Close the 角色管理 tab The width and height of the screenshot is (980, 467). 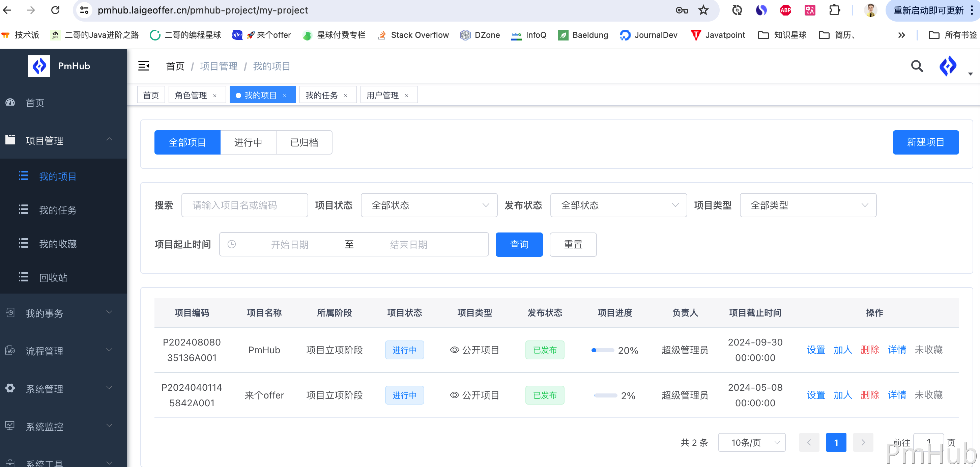pyautogui.click(x=215, y=95)
